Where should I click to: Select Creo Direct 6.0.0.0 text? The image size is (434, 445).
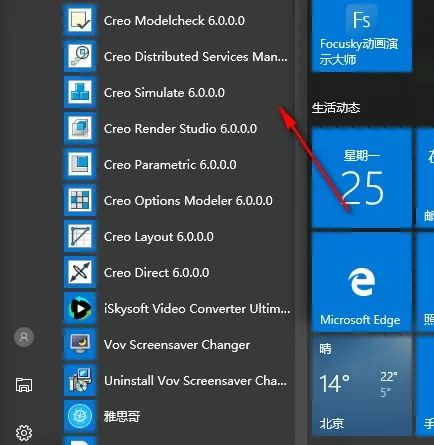pos(157,273)
